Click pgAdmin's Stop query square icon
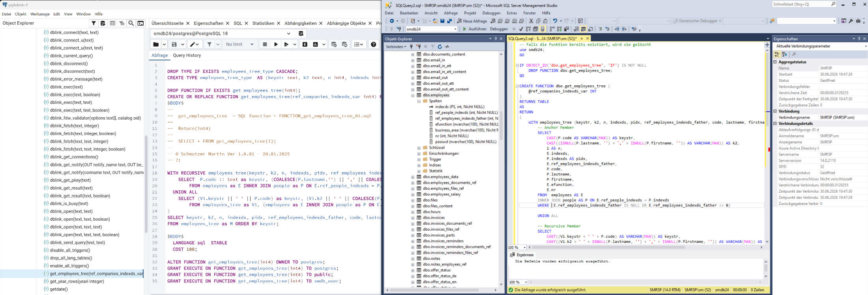This screenshot has height=295, width=868. (x=265, y=44)
